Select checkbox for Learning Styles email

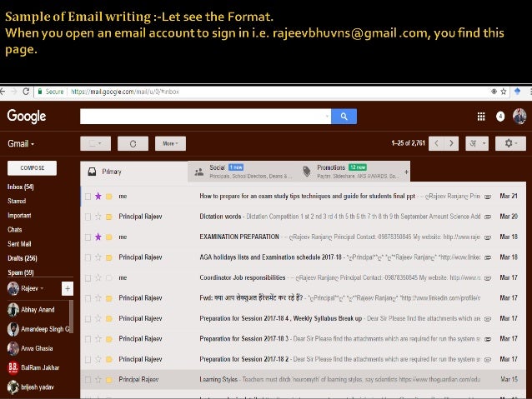88,380
